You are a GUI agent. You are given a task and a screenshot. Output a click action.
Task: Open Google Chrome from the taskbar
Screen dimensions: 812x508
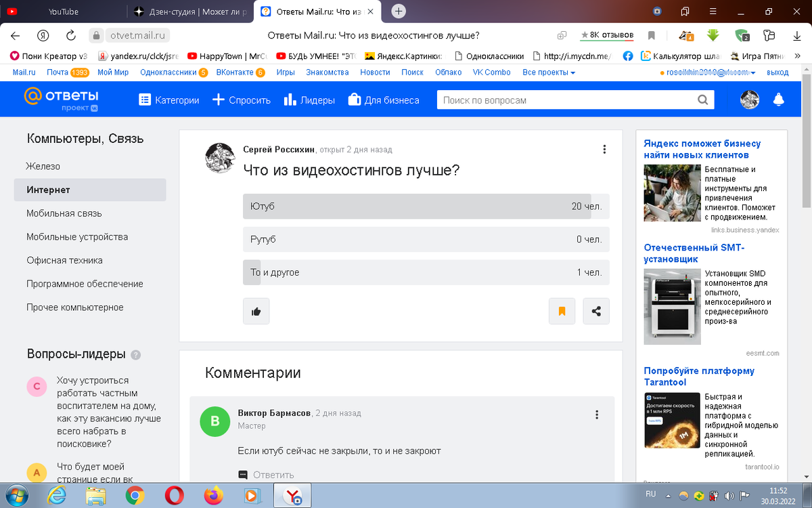point(135,496)
